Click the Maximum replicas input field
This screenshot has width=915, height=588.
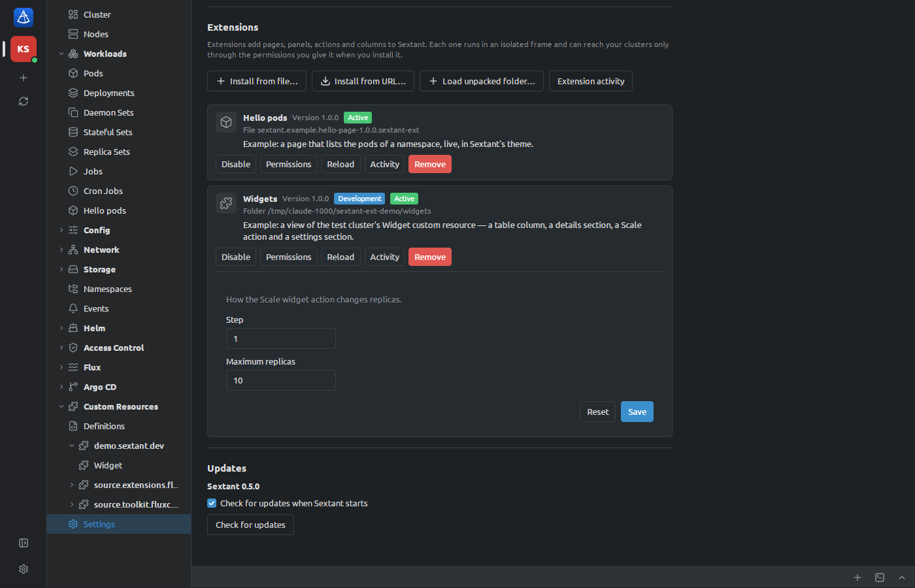coord(281,380)
